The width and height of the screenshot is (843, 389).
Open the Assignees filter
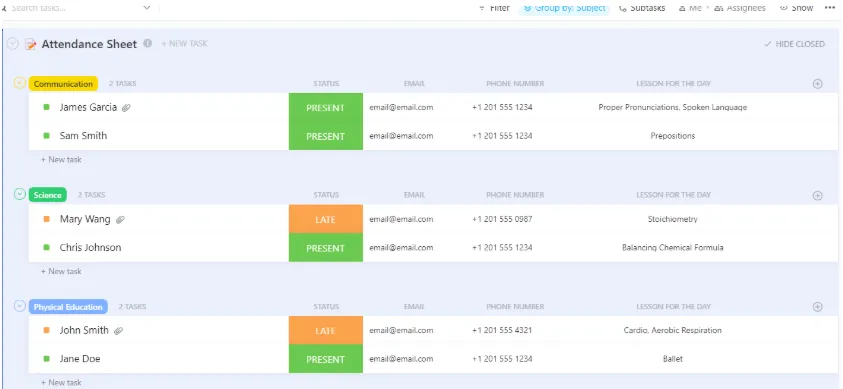coord(741,8)
